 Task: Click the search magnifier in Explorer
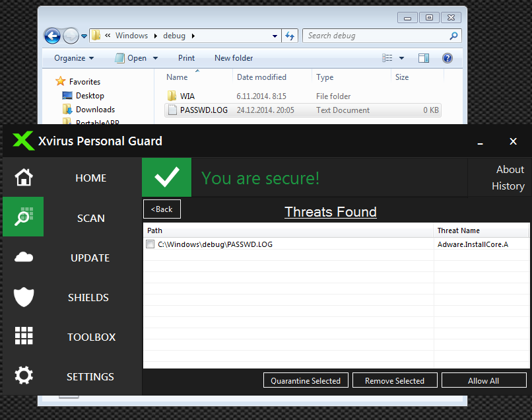pos(453,36)
